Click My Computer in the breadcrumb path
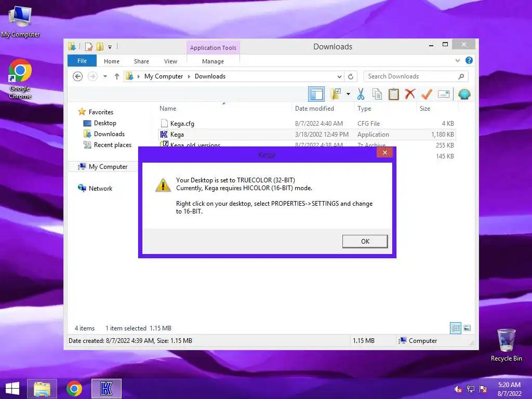This screenshot has width=532, height=399. (x=164, y=76)
